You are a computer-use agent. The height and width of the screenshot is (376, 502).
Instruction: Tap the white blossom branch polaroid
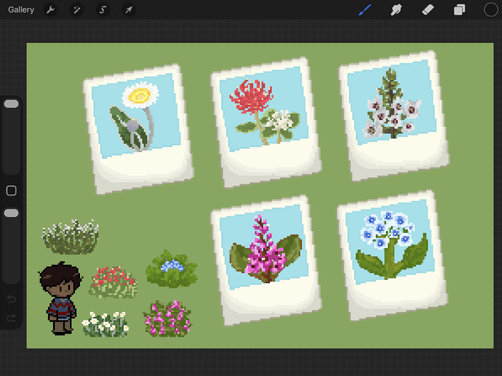click(x=394, y=116)
